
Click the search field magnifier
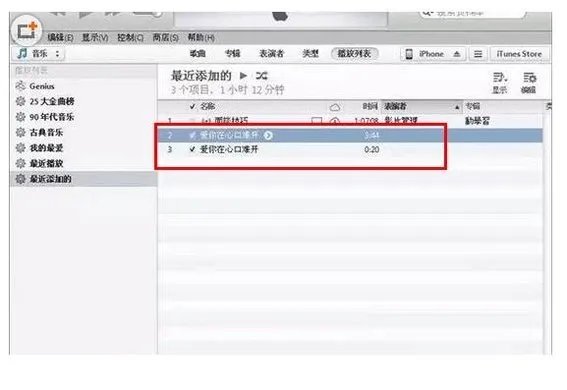427,14
